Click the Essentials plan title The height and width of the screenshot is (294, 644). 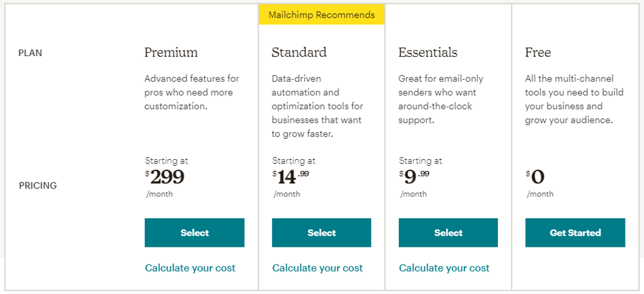pos(428,52)
